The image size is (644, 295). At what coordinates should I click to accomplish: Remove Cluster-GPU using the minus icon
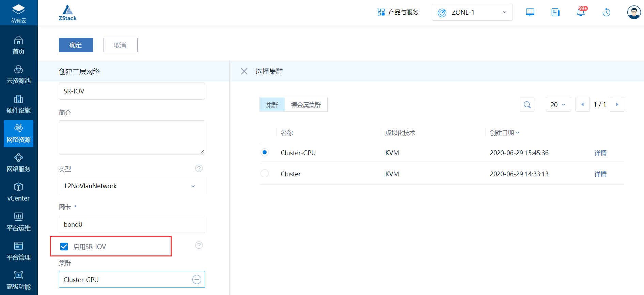pos(197,280)
